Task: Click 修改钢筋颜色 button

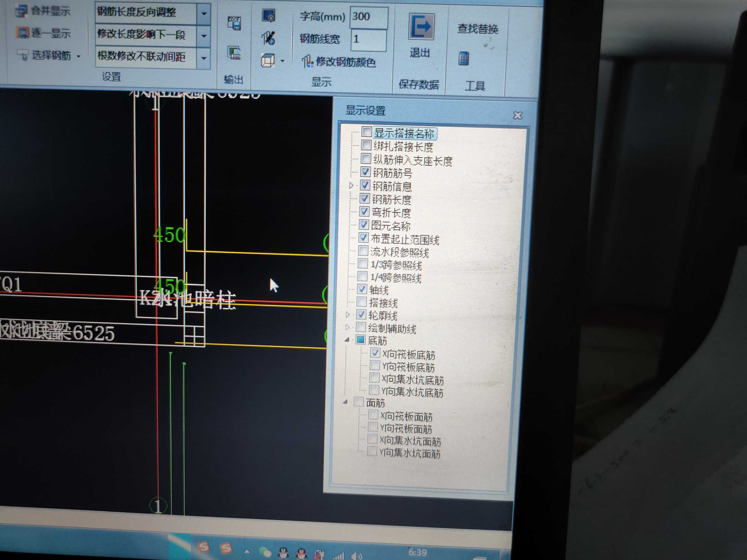Action: (339, 62)
